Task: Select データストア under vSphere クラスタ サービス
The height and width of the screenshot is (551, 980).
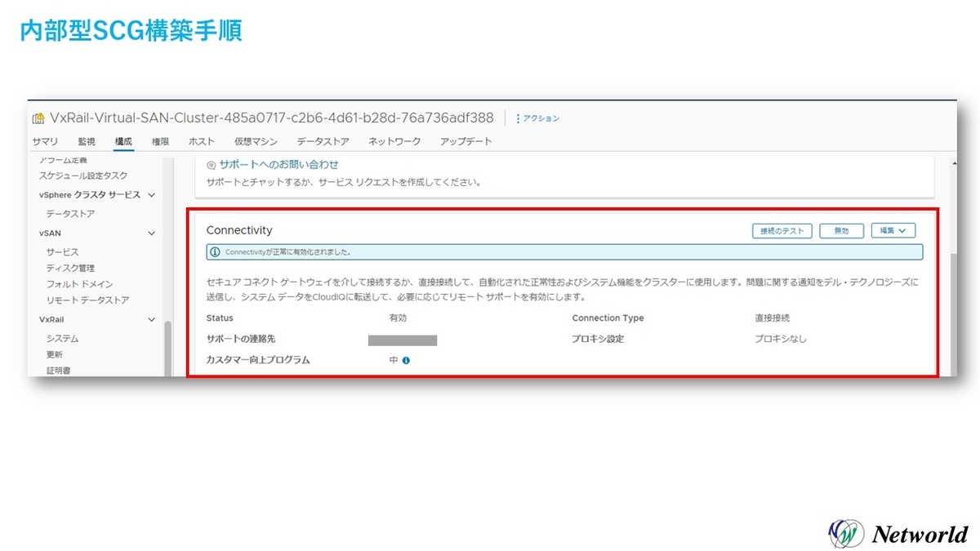Action: tap(70, 214)
